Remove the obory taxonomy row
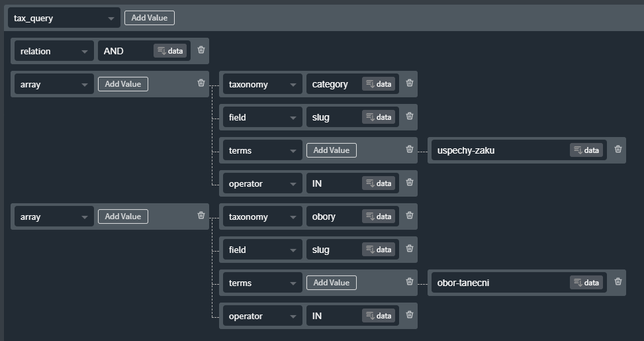Screen dimensions: 644x341 click(x=410, y=215)
